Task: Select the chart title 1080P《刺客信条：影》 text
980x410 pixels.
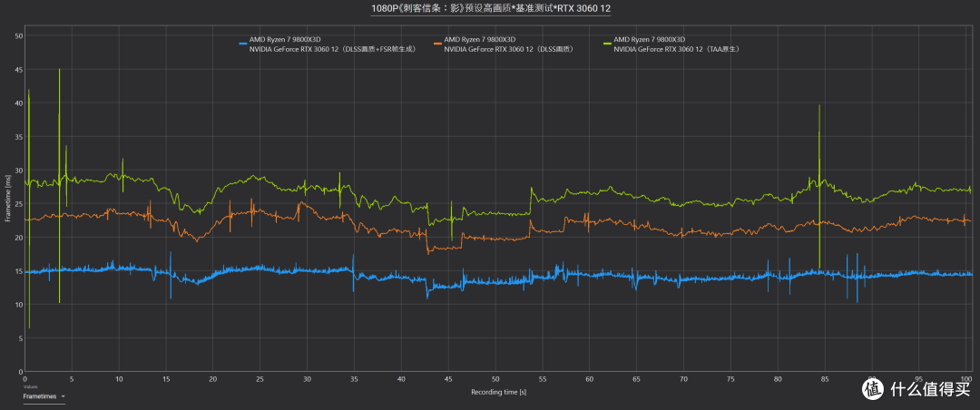Action: point(416,9)
